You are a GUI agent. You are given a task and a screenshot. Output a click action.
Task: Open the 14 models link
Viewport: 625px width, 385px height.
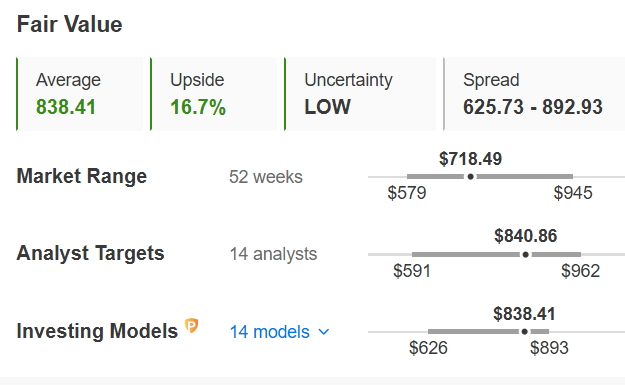point(269,332)
